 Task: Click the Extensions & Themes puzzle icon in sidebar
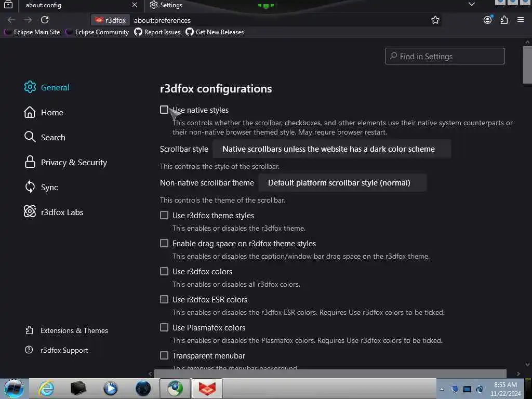pyautogui.click(x=29, y=330)
